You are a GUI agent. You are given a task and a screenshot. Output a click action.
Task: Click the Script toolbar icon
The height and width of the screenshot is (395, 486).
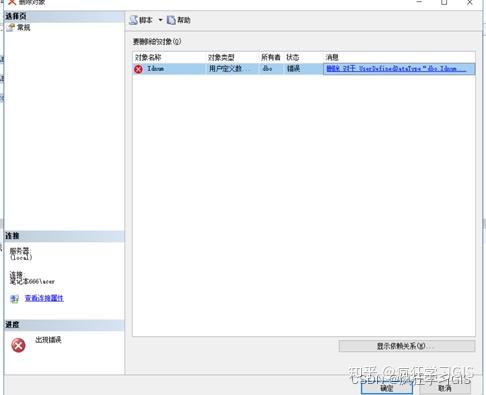[x=134, y=20]
